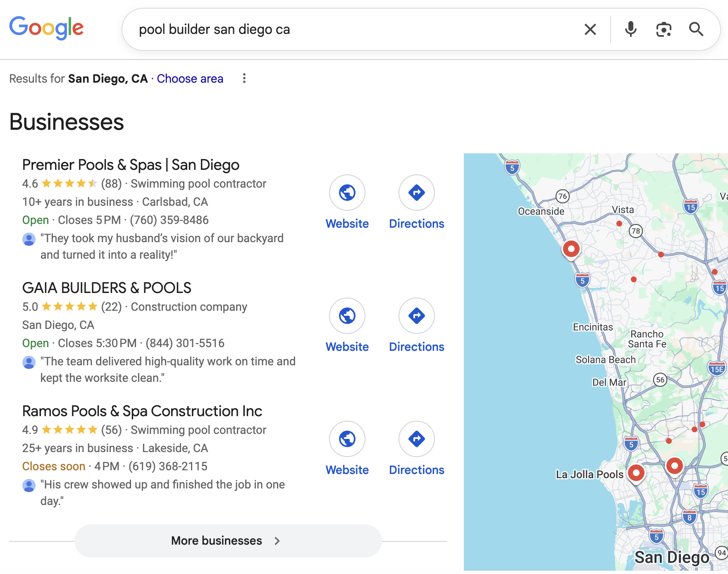Screen dimensions: 728x574
Task: Open the Choose area link
Action: (190, 79)
